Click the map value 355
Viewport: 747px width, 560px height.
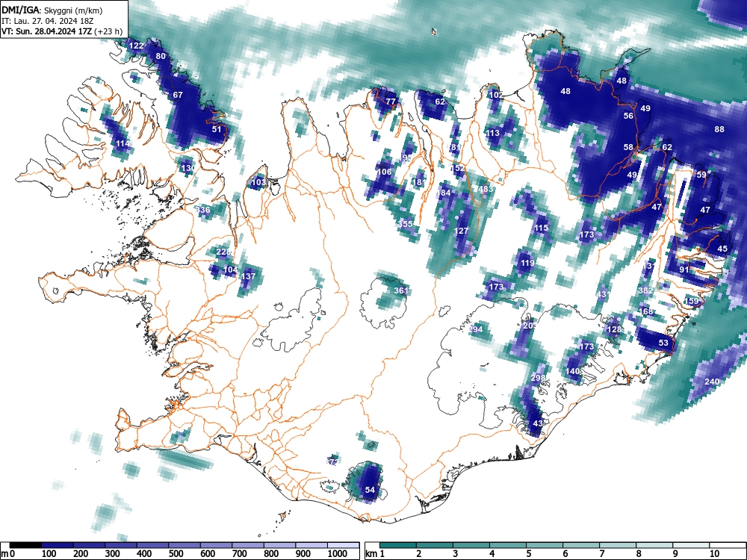(x=406, y=224)
